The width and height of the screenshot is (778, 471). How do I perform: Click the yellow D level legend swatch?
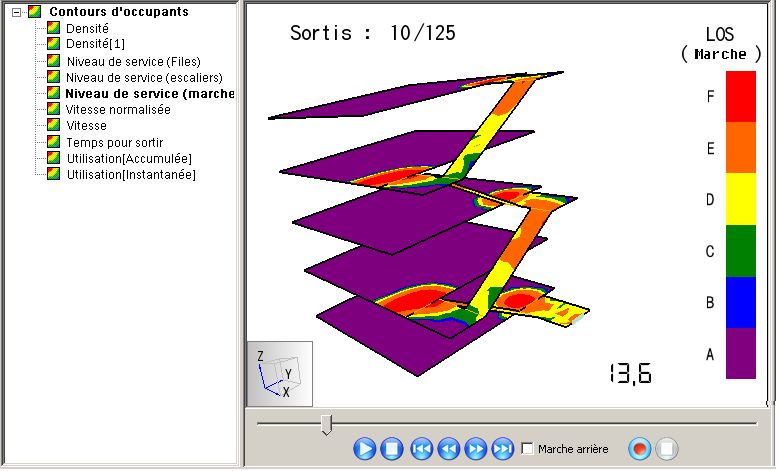coord(741,199)
